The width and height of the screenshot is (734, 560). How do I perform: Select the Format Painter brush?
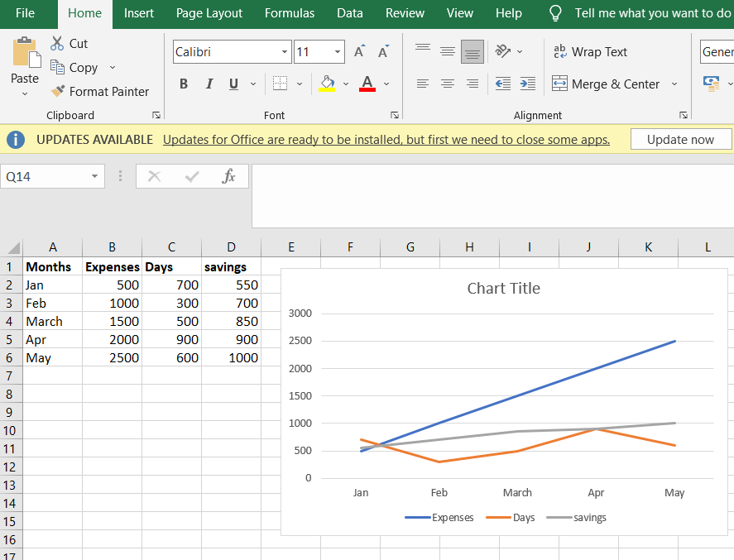coord(58,92)
